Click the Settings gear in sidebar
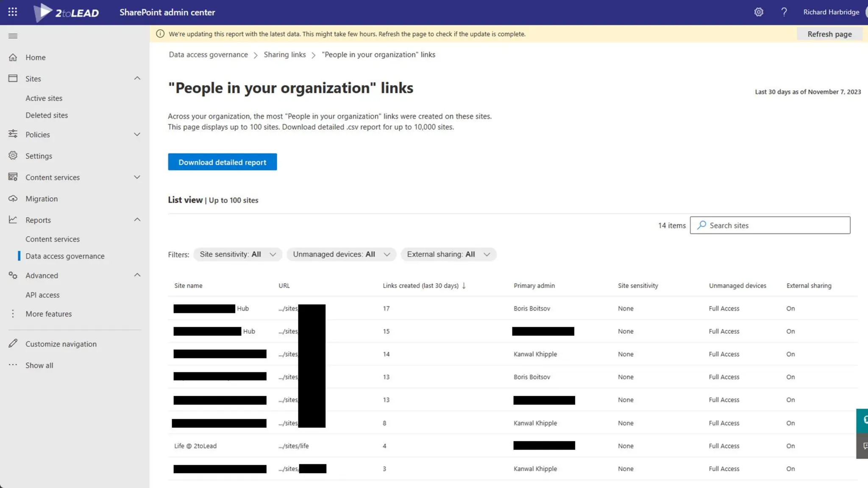 click(13, 156)
